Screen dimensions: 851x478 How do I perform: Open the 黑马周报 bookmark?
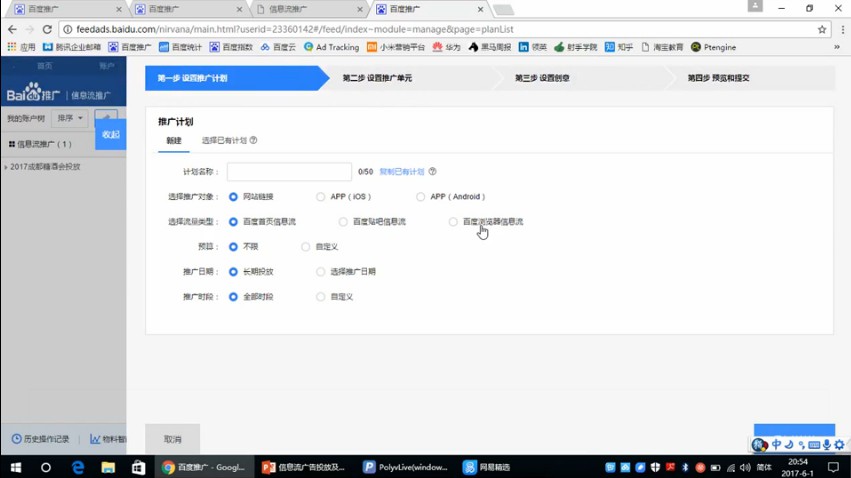[490, 47]
